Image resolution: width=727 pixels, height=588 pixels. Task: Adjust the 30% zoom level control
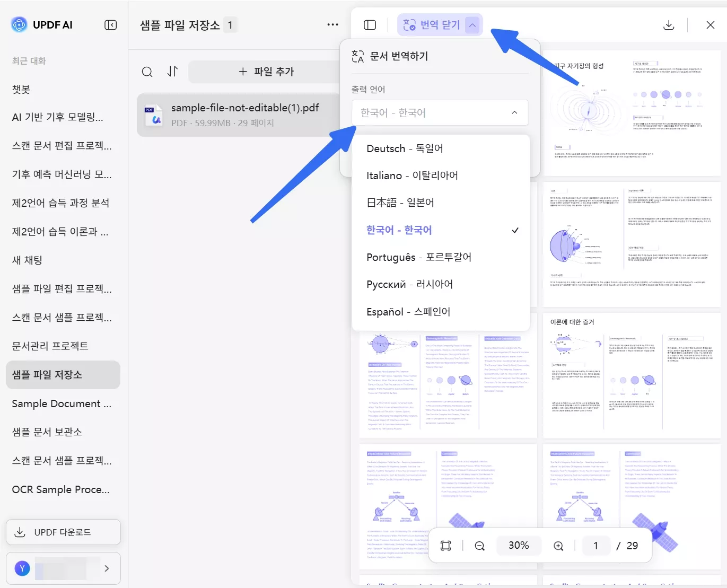518,545
